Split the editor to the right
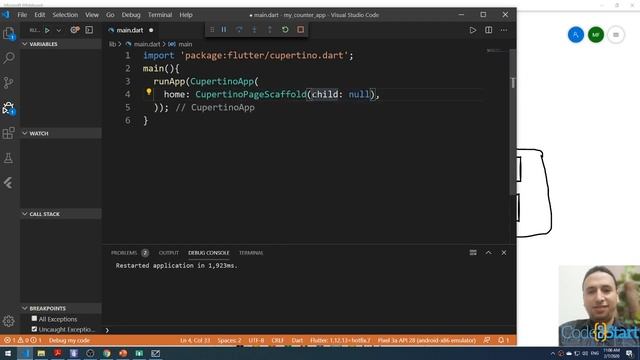This screenshot has width=640, height=360. (489, 30)
